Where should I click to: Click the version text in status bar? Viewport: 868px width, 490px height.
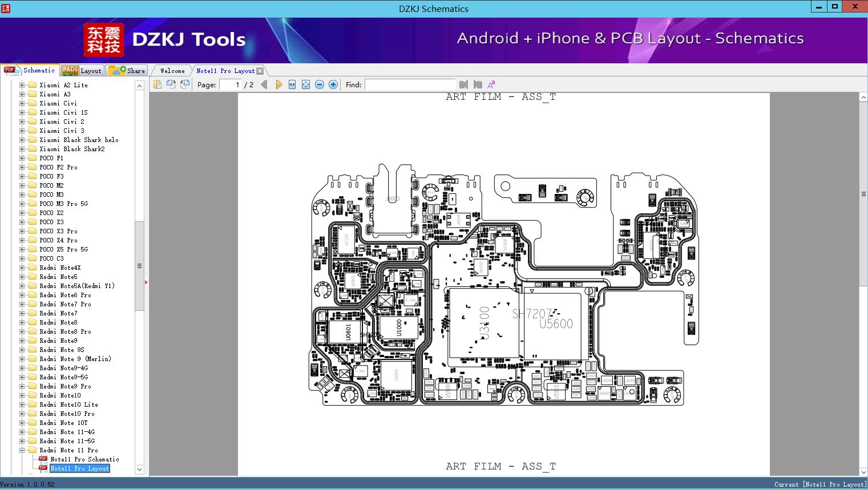[x=27, y=484]
